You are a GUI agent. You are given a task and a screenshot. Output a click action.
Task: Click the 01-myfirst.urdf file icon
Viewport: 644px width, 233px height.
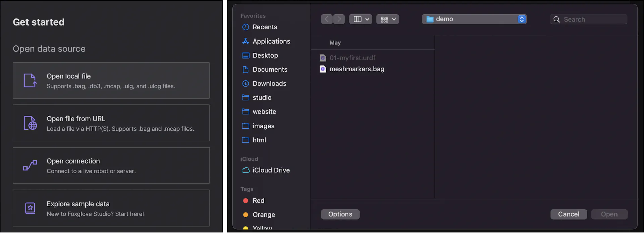323,58
